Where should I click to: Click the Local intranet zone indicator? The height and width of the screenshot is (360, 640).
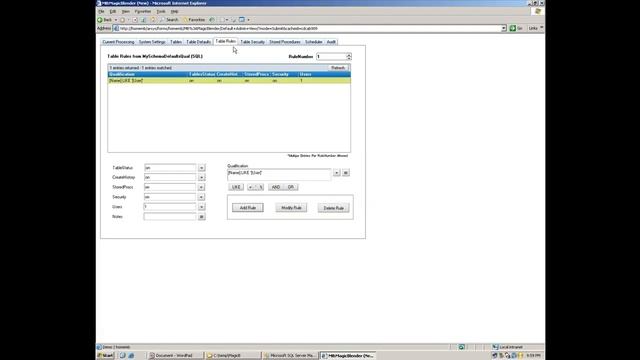tap(508, 347)
